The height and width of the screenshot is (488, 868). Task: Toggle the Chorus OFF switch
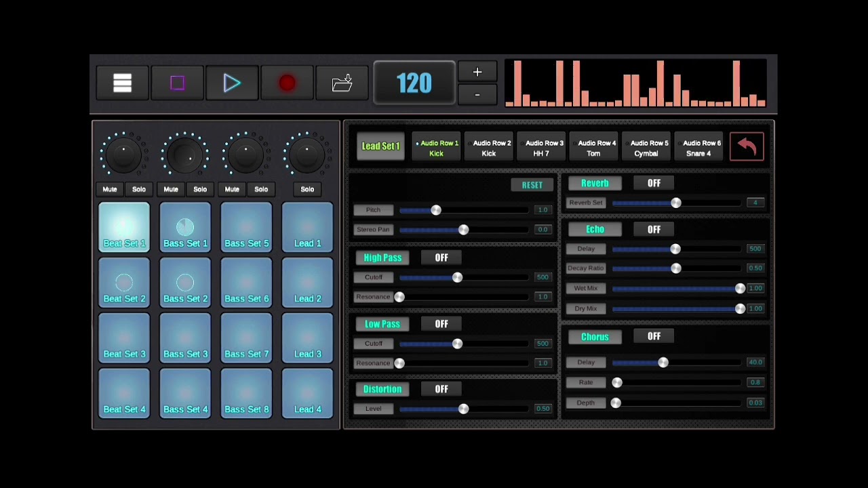tap(654, 336)
